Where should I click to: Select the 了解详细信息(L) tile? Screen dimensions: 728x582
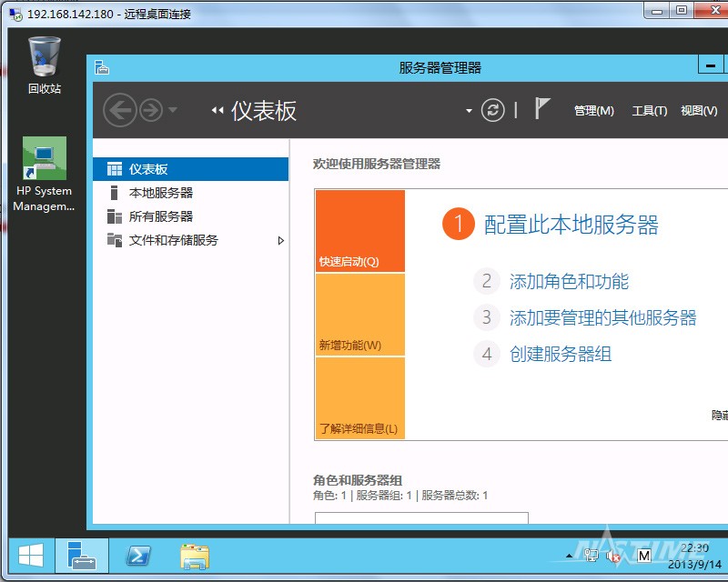click(x=360, y=397)
